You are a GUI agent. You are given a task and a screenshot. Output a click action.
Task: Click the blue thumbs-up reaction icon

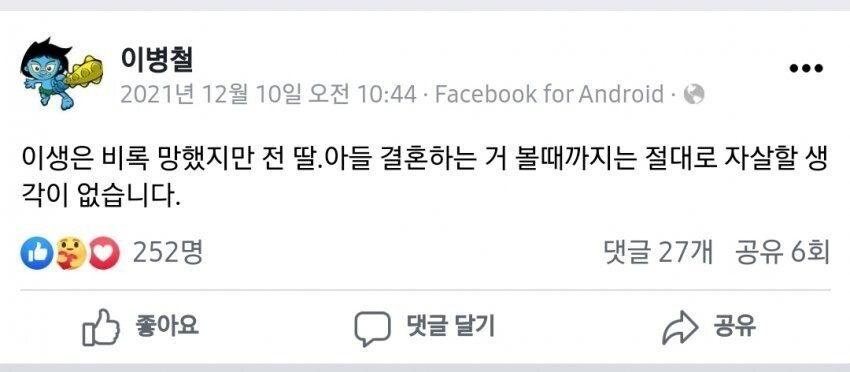coord(37,253)
